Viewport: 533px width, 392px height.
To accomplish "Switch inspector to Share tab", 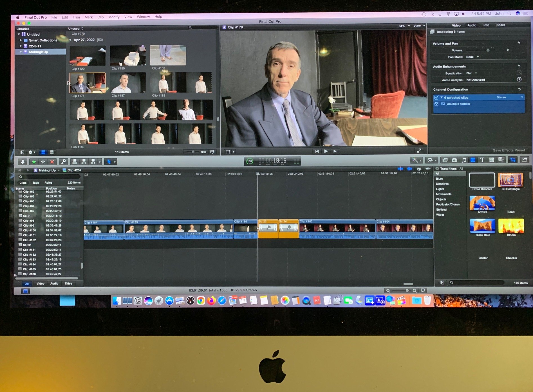I will [x=501, y=25].
